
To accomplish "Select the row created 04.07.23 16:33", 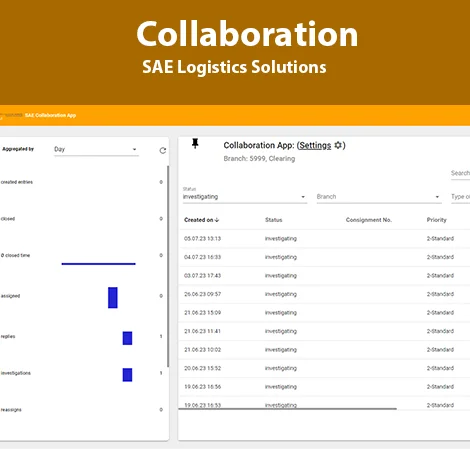I will click(324, 257).
